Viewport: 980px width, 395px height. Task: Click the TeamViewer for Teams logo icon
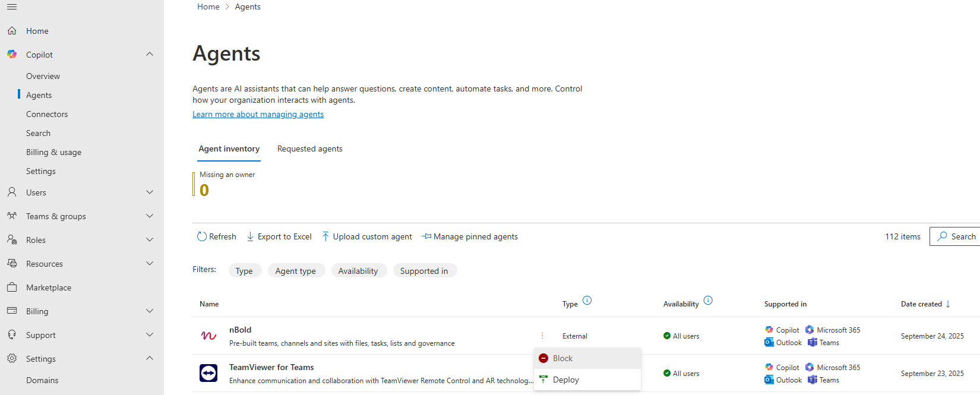tap(208, 373)
